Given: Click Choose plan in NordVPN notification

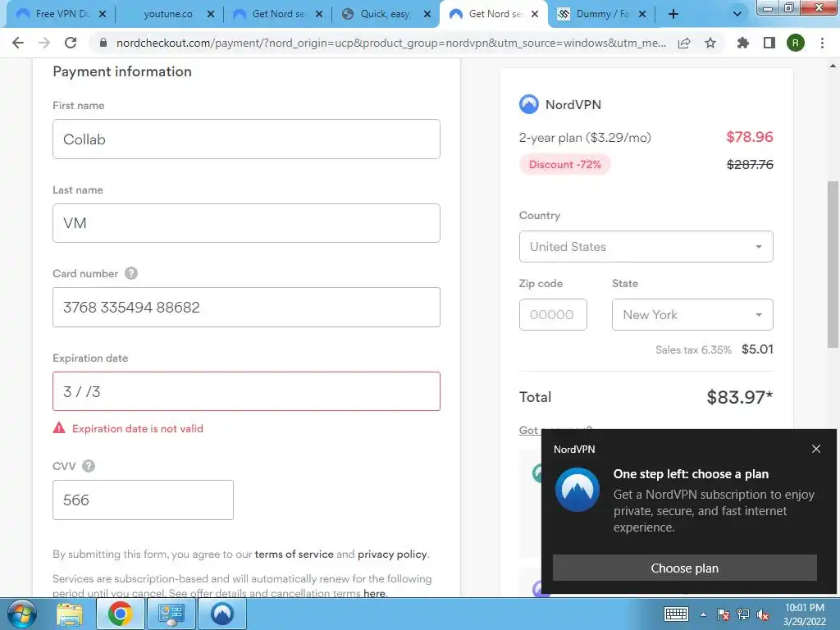Looking at the screenshot, I should coord(685,568).
